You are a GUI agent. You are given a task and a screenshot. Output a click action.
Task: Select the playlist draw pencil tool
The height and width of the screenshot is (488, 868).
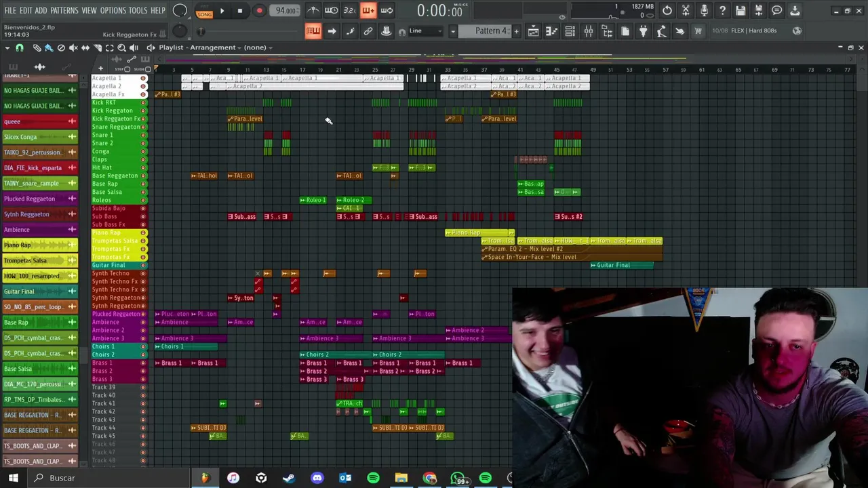[37, 47]
